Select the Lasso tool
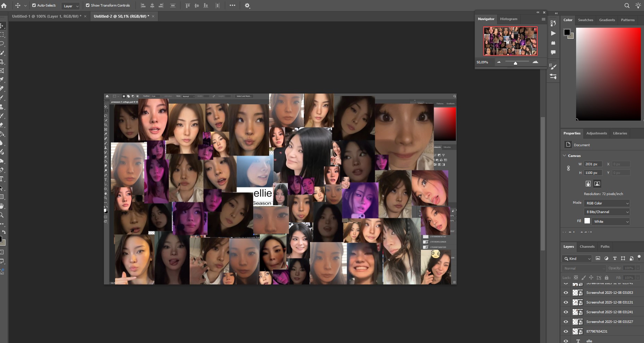The height and width of the screenshot is (343, 644). [x=2, y=44]
